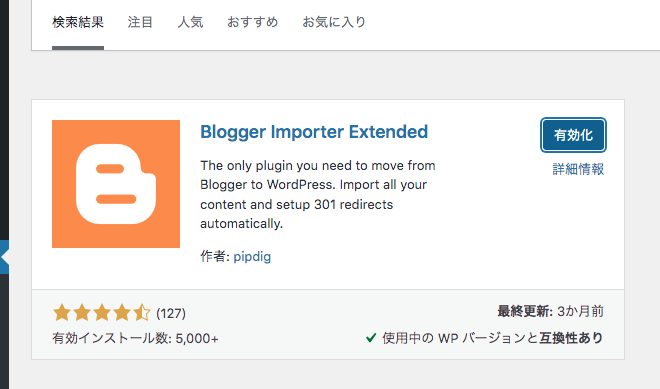Image resolution: width=660 pixels, height=389 pixels.
Task: Select the 人気 tab
Action: pyautogui.click(x=190, y=22)
